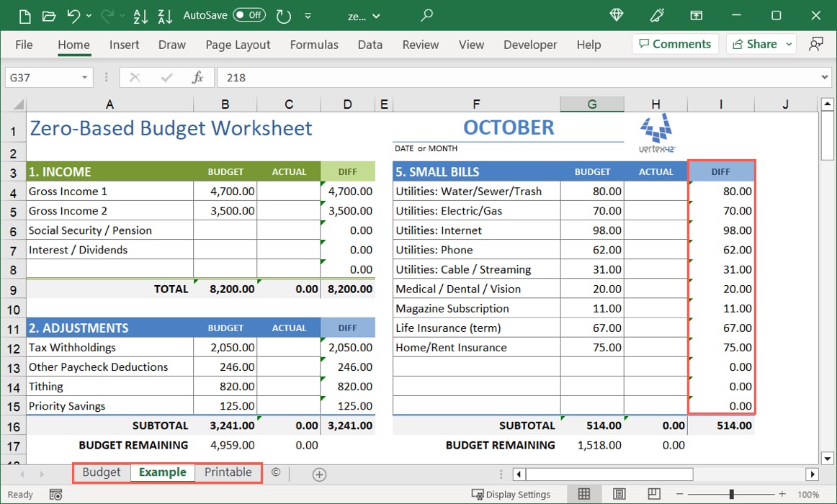The height and width of the screenshot is (504, 837).
Task: Open the folder icon to open a file
Action: point(48,15)
